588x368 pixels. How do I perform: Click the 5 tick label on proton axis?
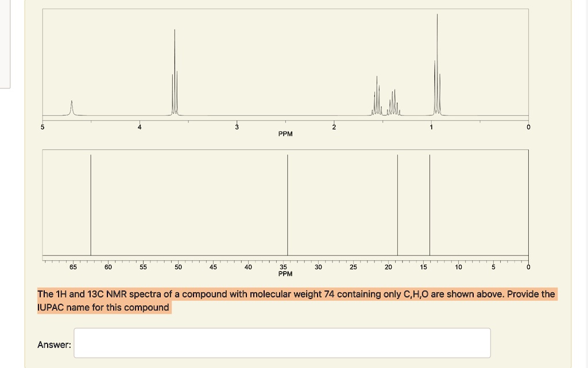[42, 127]
